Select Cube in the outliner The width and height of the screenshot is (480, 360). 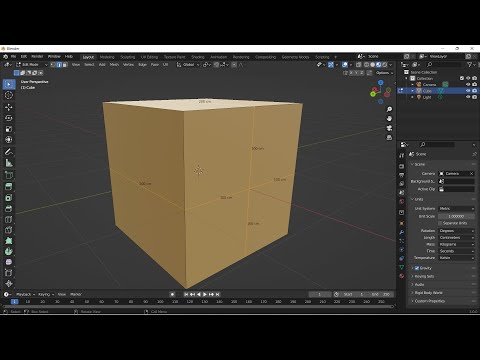click(x=427, y=91)
